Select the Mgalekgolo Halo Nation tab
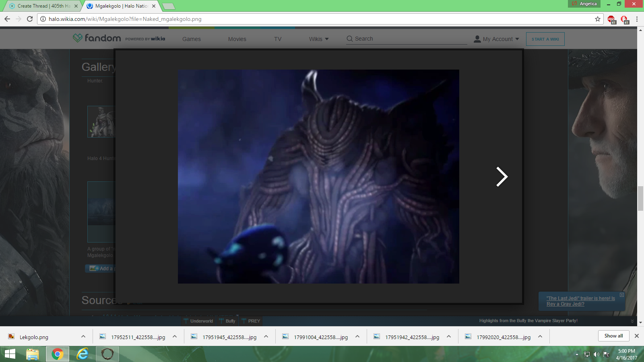644x362 pixels. (120, 6)
